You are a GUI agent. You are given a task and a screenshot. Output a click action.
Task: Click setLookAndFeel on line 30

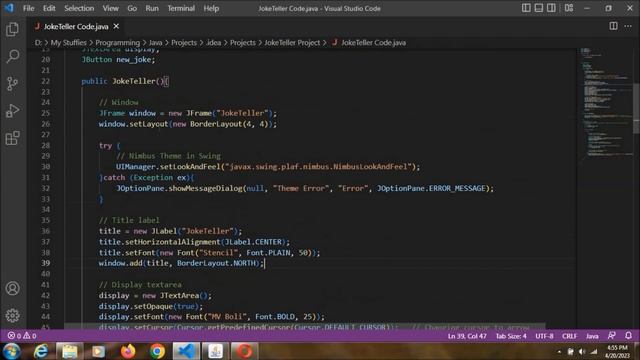(190, 167)
